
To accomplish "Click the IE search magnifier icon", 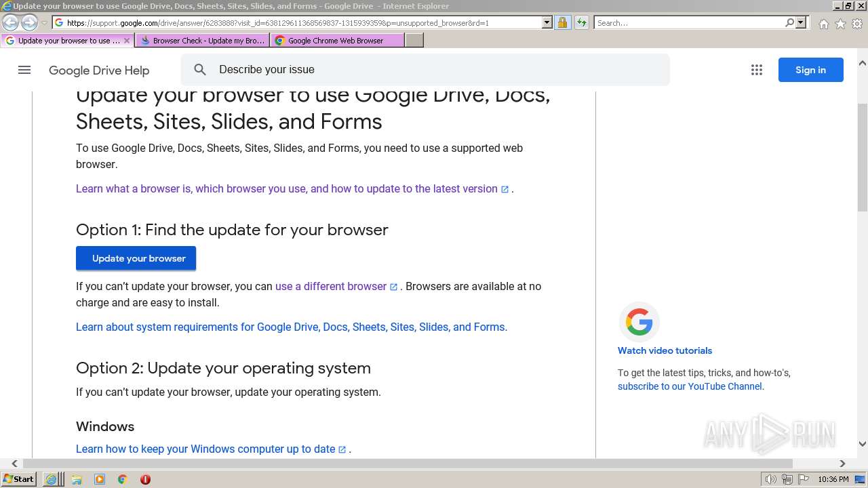I will [789, 22].
